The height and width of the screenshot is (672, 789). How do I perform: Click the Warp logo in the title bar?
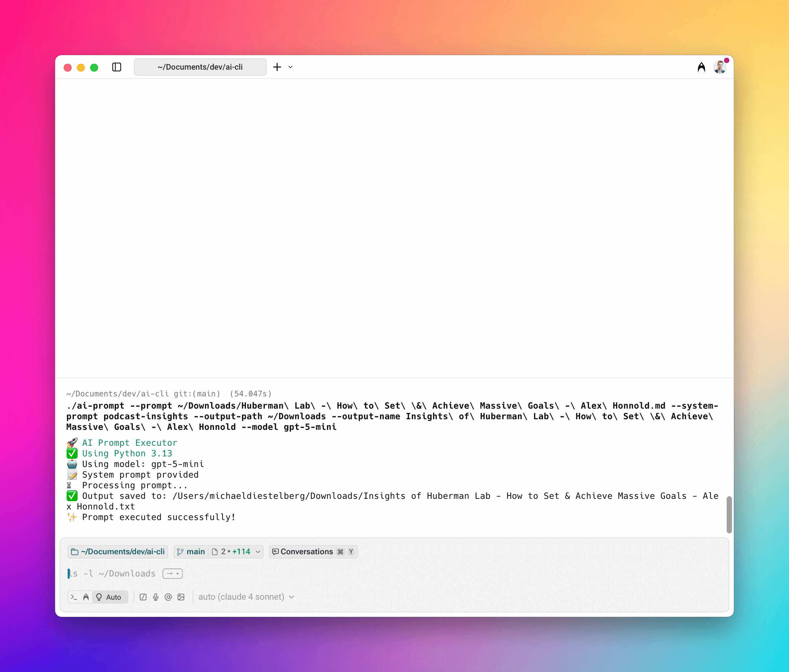(702, 67)
